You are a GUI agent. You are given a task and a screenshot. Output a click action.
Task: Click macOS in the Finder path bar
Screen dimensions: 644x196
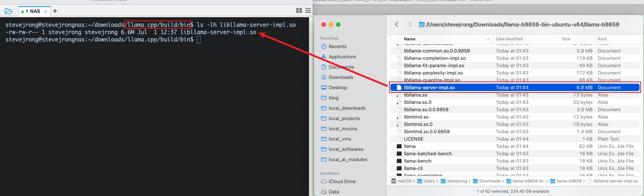coord(401,181)
